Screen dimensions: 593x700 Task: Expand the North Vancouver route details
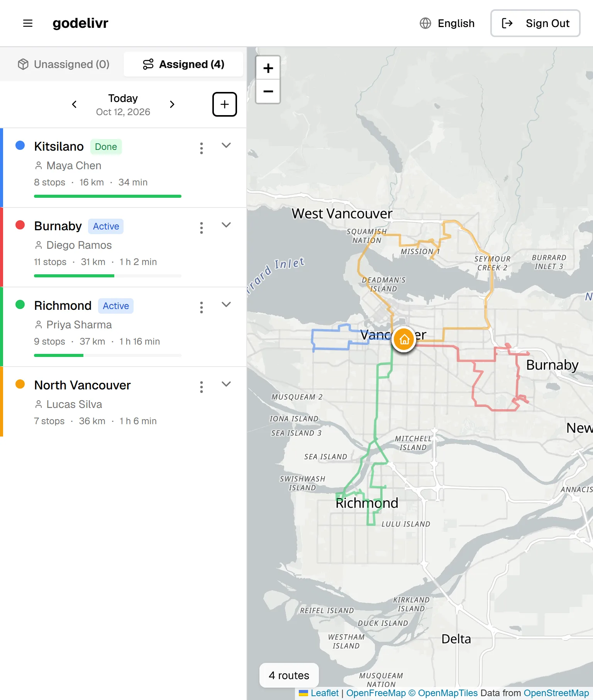coord(226,384)
